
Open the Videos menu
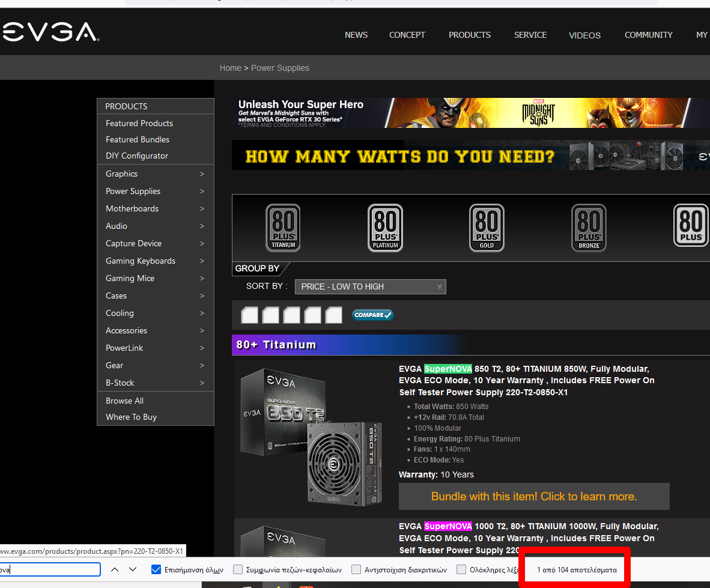(584, 35)
